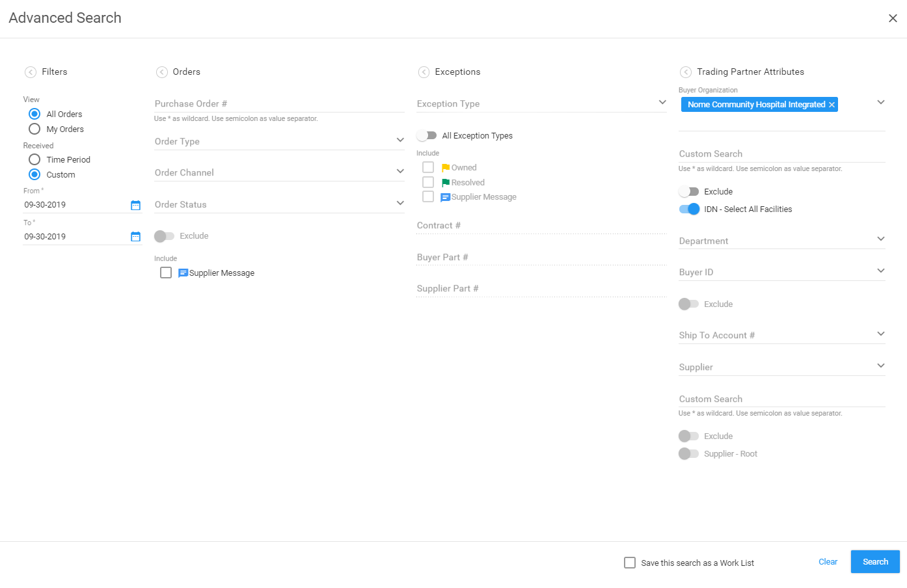
Task: Choose Time Period received option
Action: [x=35, y=159]
